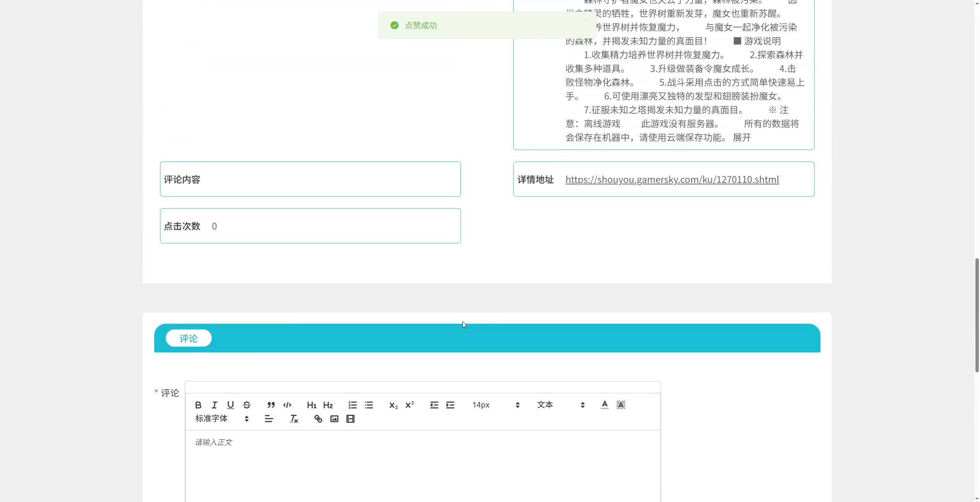Clear text formatting

tap(294, 419)
